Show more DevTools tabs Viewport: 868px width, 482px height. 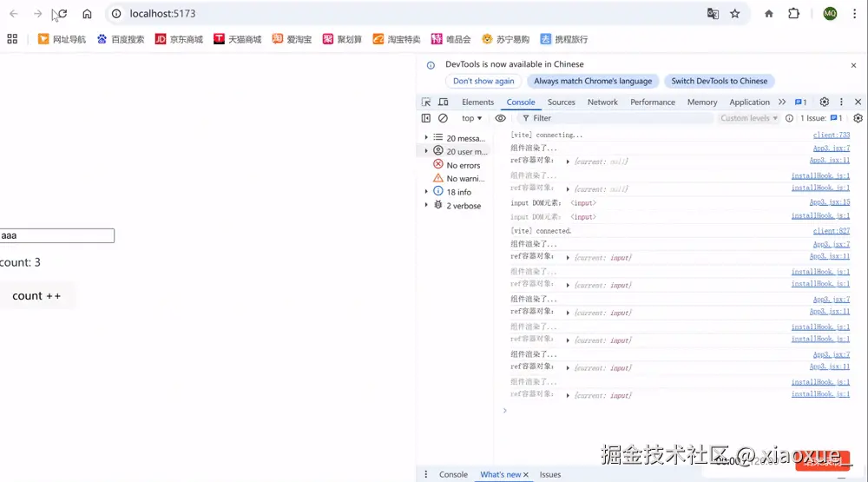pyautogui.click(x=782, y=102)
